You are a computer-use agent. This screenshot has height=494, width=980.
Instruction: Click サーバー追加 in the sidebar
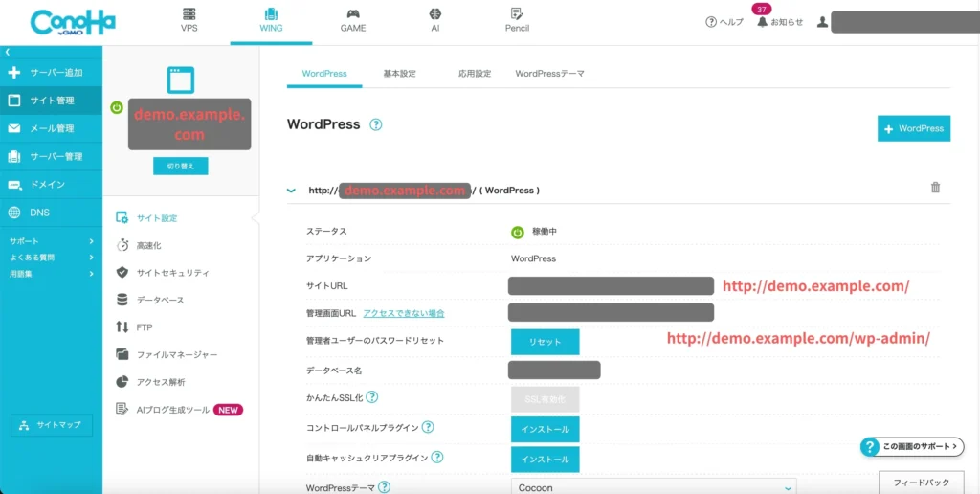[x=52, y=73]
